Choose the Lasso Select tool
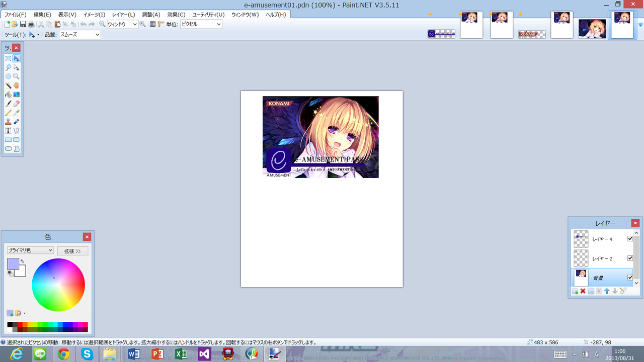Screen dimensions: 644x362 (x=8, y=67)
